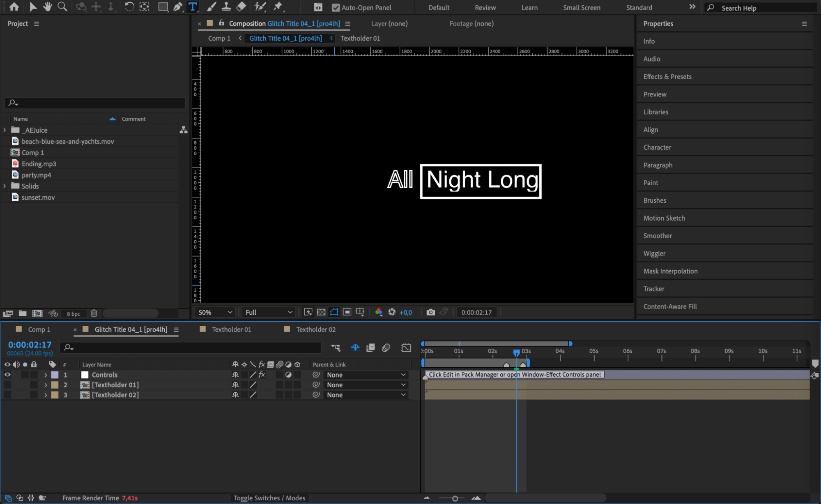This screenshot has width=821, height=504.
Task: Switch to the Texholder 02 timeline tab
Action: pyautogui.click(x=315, y=329)
